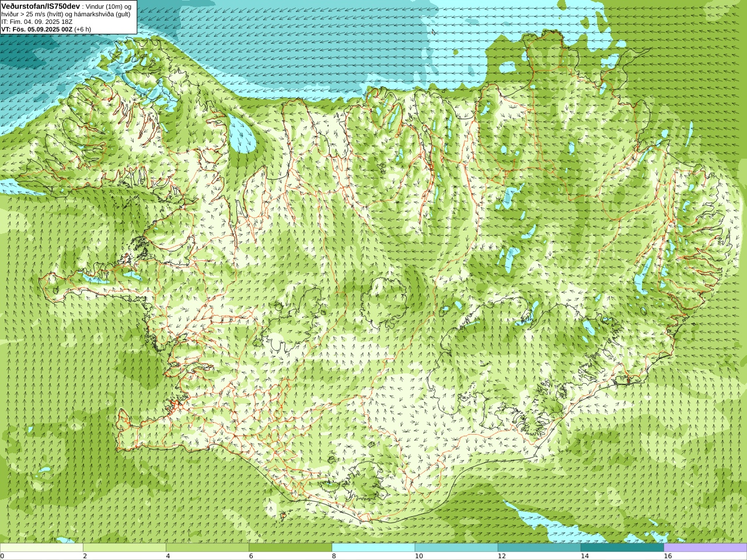Click the "Veðurstofan/IS750dev" title text
Screen dimensions: 747x560
point(41,6)
